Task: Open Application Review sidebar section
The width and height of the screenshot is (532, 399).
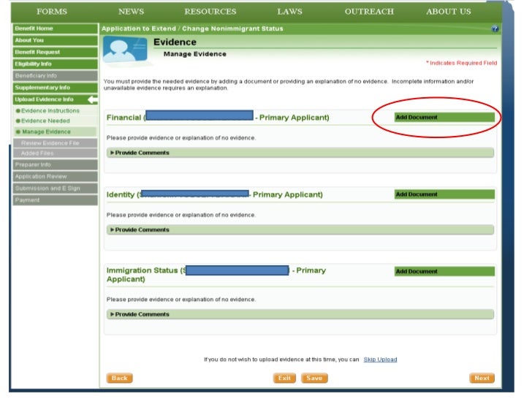Action: tap(56, 176)
